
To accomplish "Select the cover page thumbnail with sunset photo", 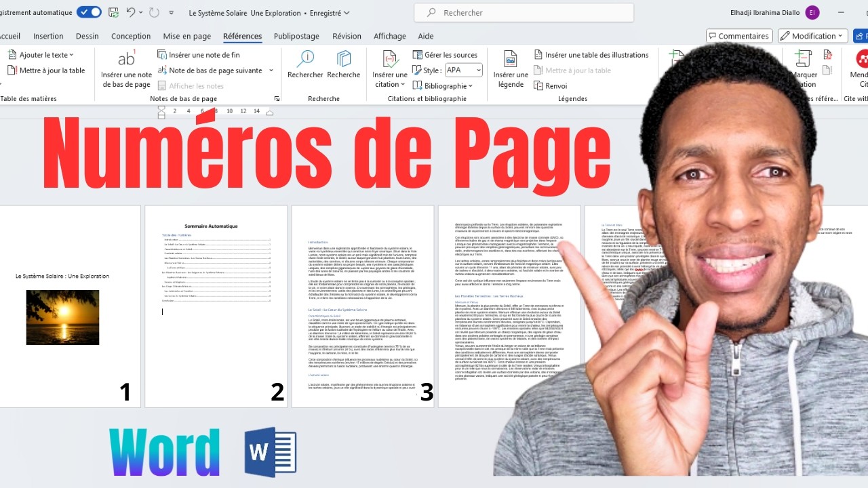I will [x=70, y=306].
